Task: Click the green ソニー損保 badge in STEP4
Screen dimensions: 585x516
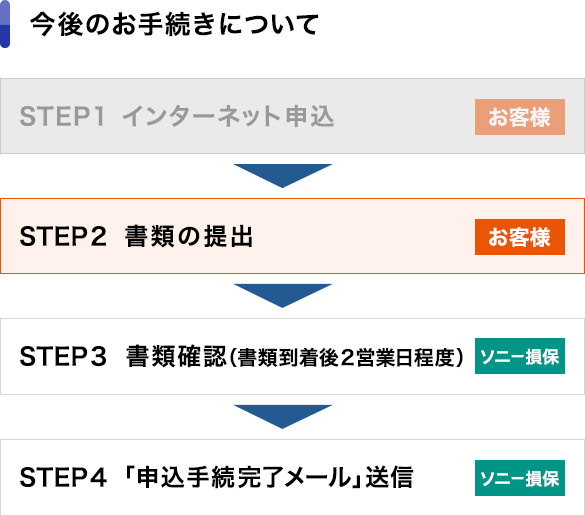Action: 520,478
